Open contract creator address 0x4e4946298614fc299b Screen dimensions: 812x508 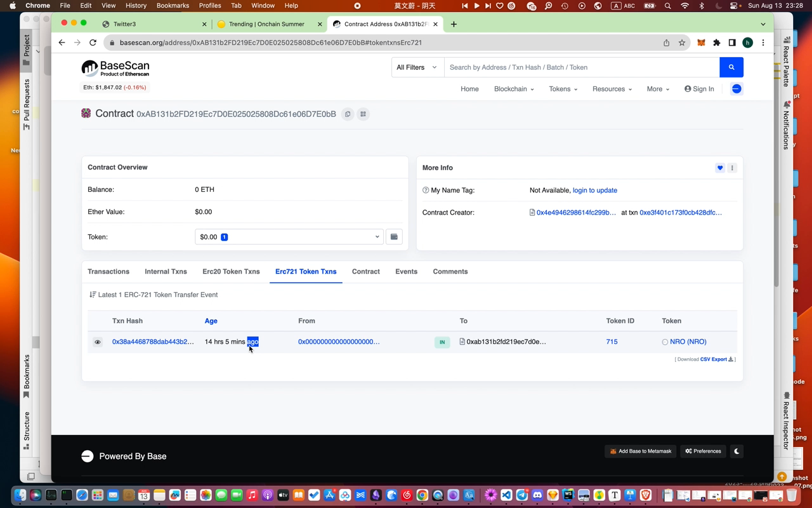pos(576,213)
